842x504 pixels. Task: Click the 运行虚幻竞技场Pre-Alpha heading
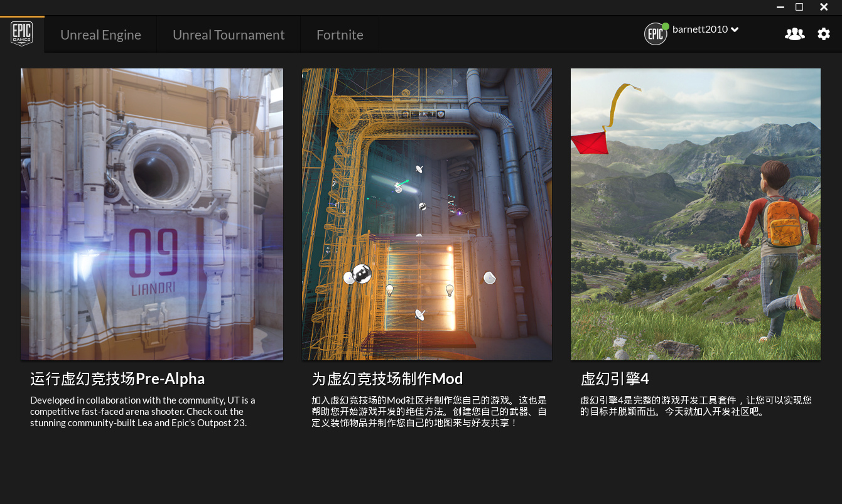[117, 378]
